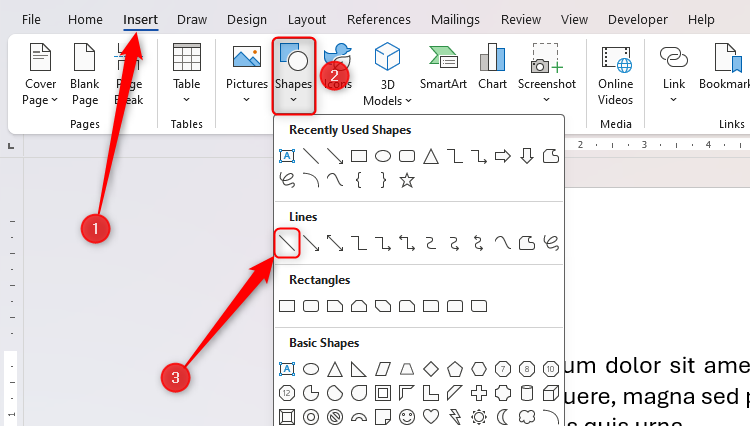Screen dimensions: 750x426
Task: Click the Online Videos button
Action: (616, 74)
